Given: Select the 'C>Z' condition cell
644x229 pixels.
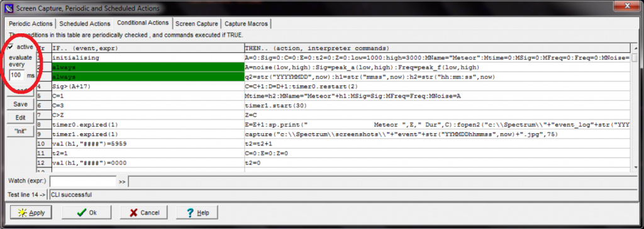Looking at the screenshot, I should [148, 115].
